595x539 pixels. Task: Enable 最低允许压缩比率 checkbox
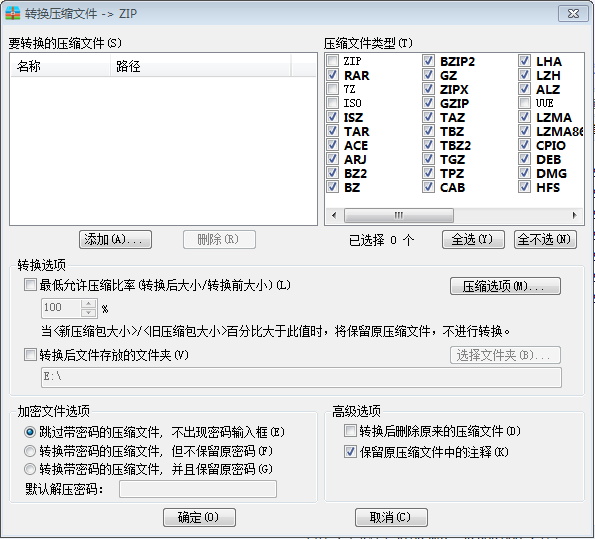[30, 285]
